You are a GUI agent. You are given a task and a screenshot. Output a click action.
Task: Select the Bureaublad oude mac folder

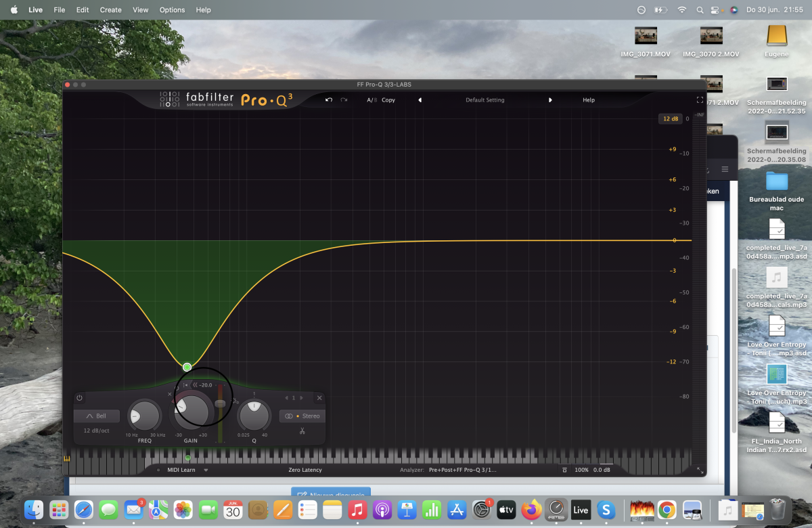(x=777, y=191)
